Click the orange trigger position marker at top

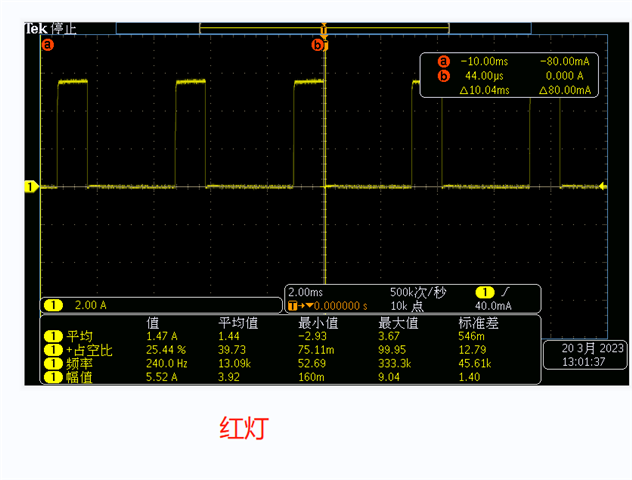click(x=324, y=31)
